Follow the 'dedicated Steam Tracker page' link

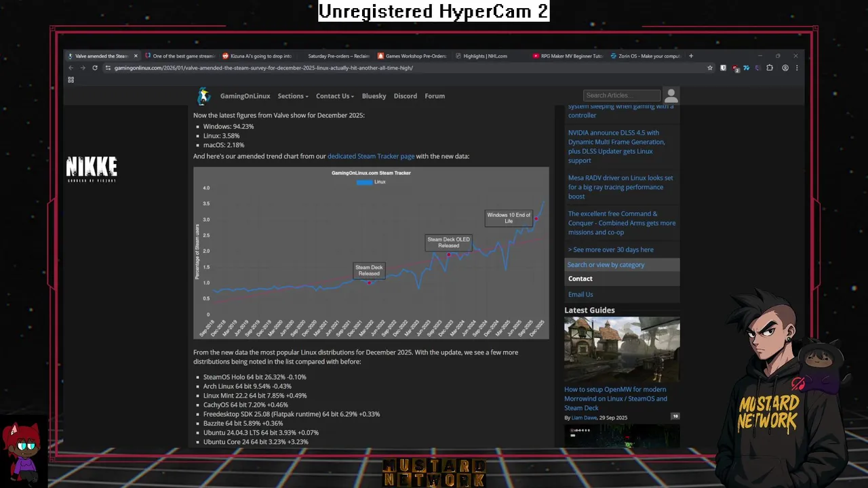tap(371, 157)
